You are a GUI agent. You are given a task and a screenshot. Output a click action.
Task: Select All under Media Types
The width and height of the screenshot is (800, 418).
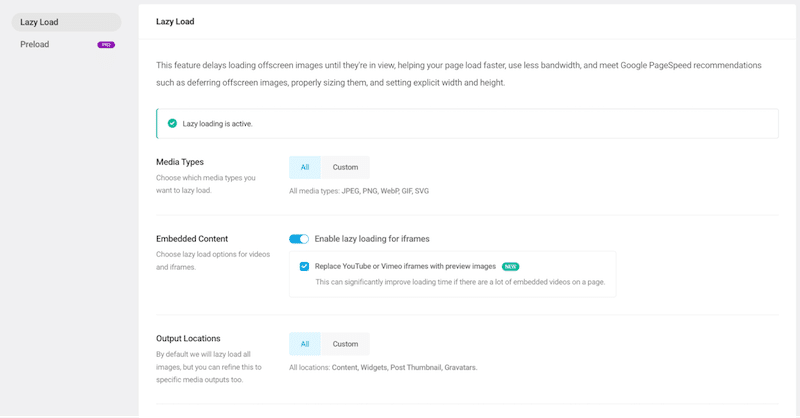coord(305,167)
